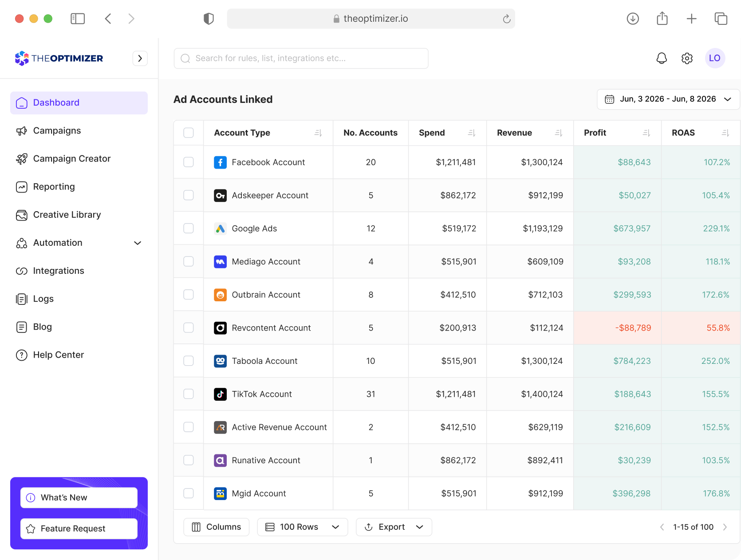This screenshot has width=741, height=560.
Task: Click the Feature Request button
Action: pyautogui.click(x=79, y=529)
